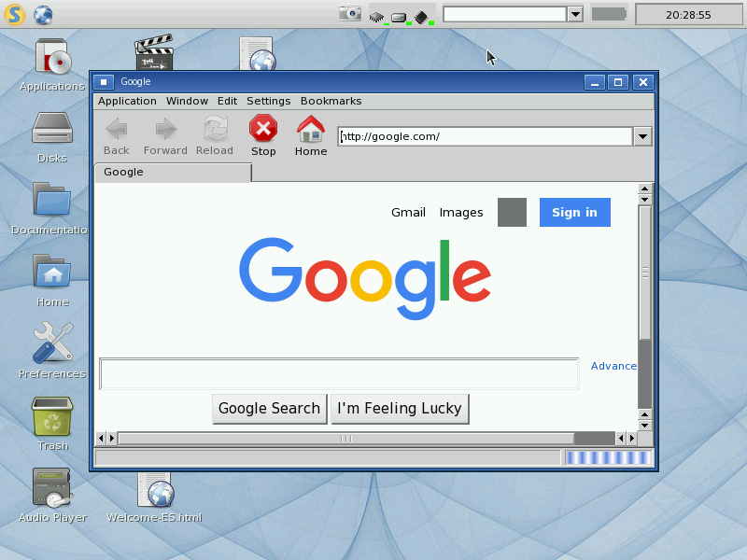Open the Documentation folder icon

pos(52,199)
